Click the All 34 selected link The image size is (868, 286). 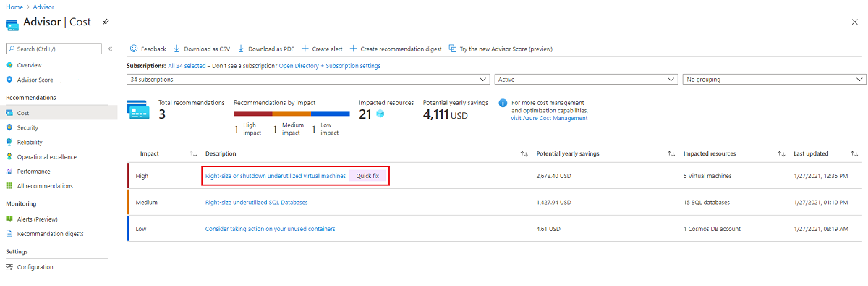tap(187, 66)
